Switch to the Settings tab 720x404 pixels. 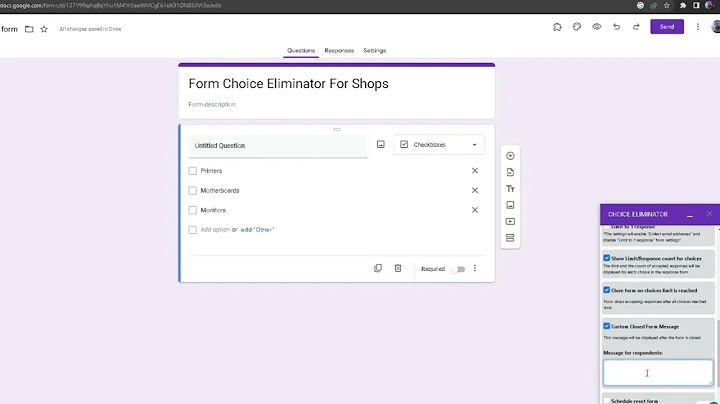[375, 50]
